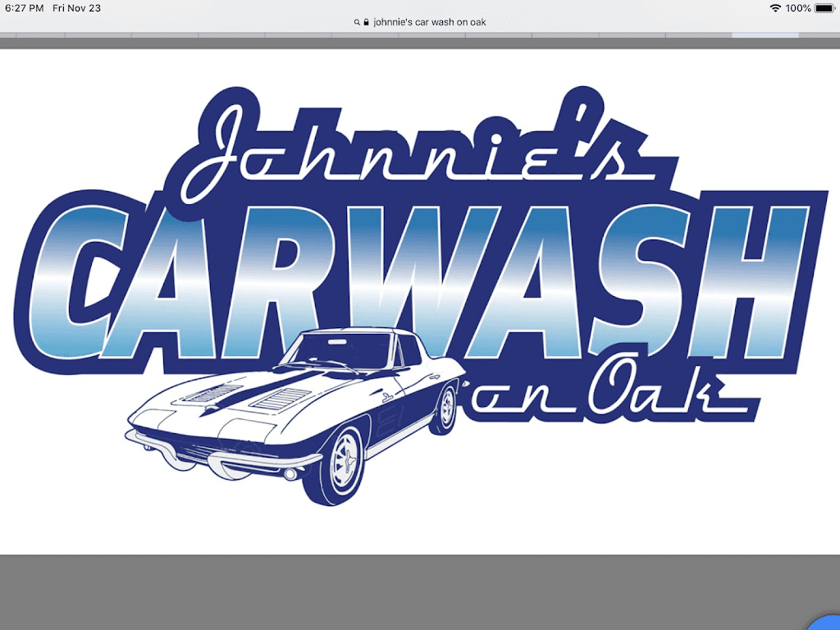Tap the Wi-Fi status icon
The height and width of the screenshot is (630, 840).
[x=774, y=8]
